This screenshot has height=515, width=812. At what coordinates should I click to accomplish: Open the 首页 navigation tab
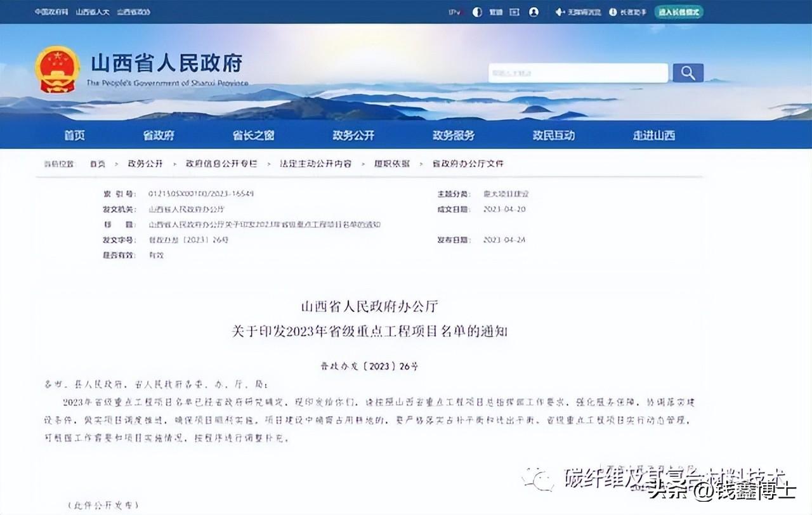[74, 135]
